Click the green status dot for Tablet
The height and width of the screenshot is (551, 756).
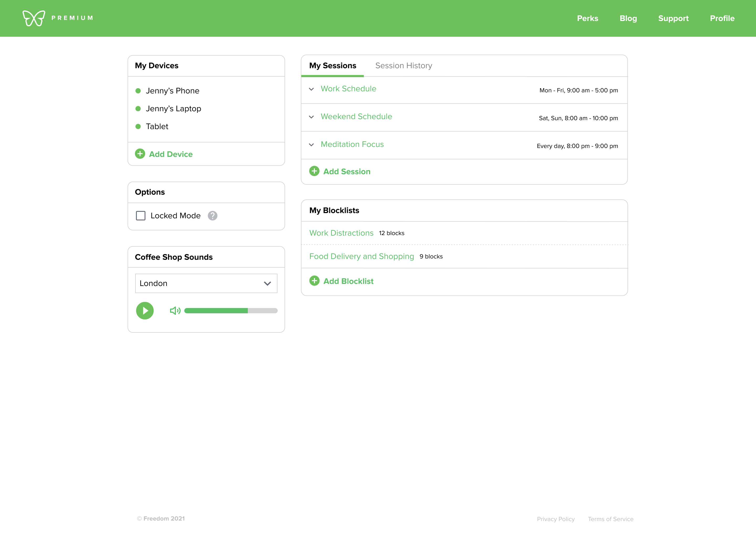pyautogui.click(x=138, y=126)
